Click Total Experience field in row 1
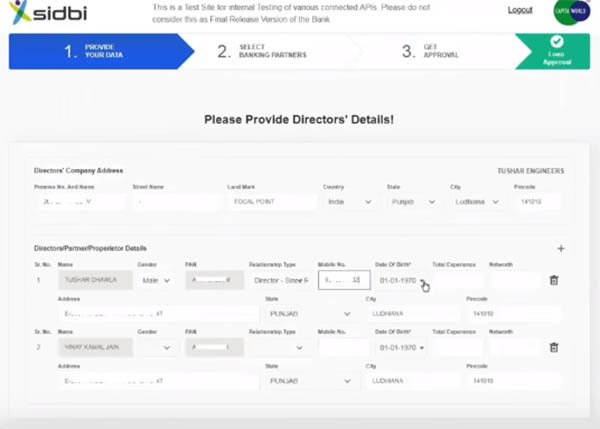This screenshot has height=429, width=600. pyautogui.click(x=458, y=281)
